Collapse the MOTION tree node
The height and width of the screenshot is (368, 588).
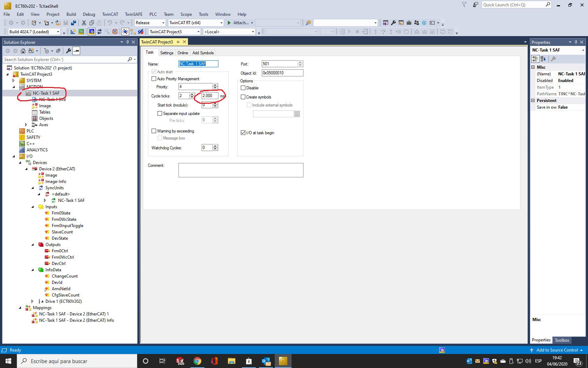tap(14, 87)
